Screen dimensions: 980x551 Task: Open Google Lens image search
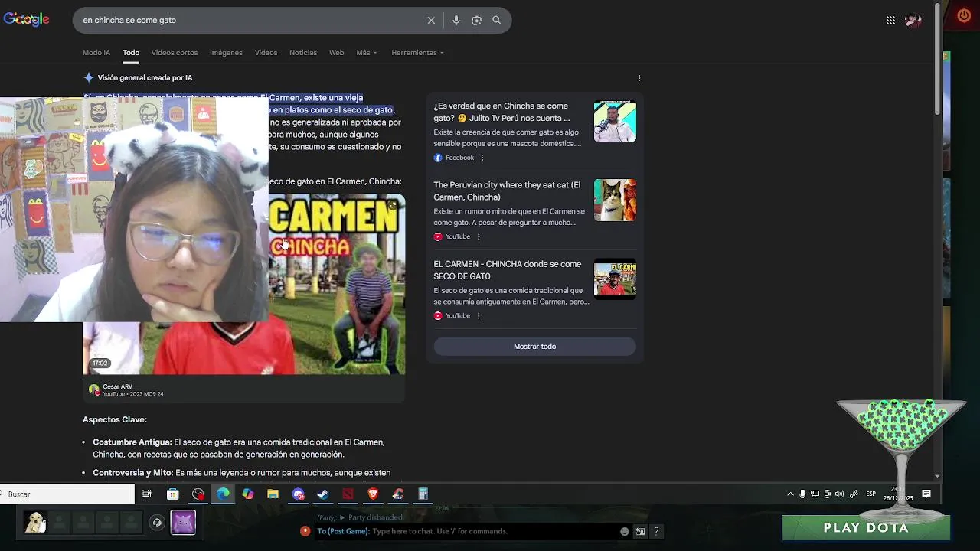pos(476,21)
